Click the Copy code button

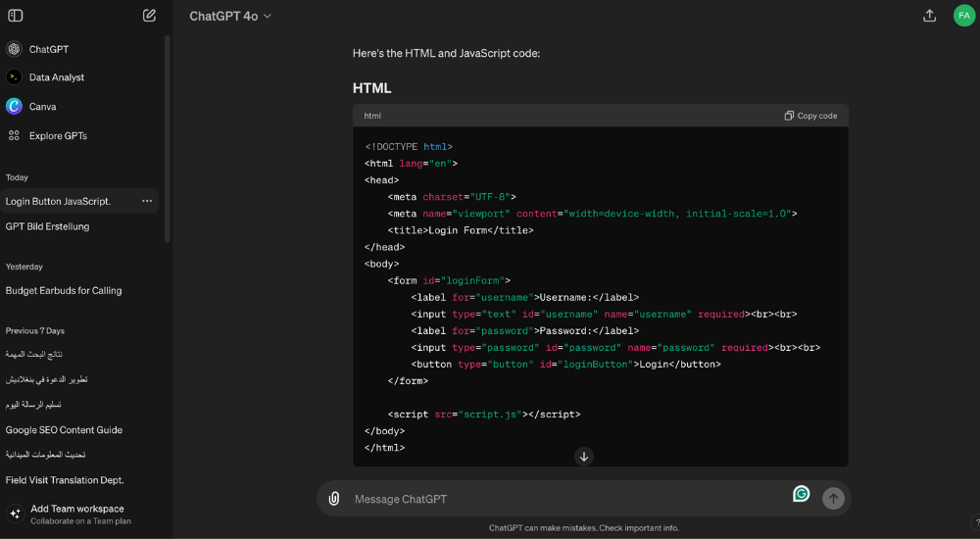click(x=810, y=116)
